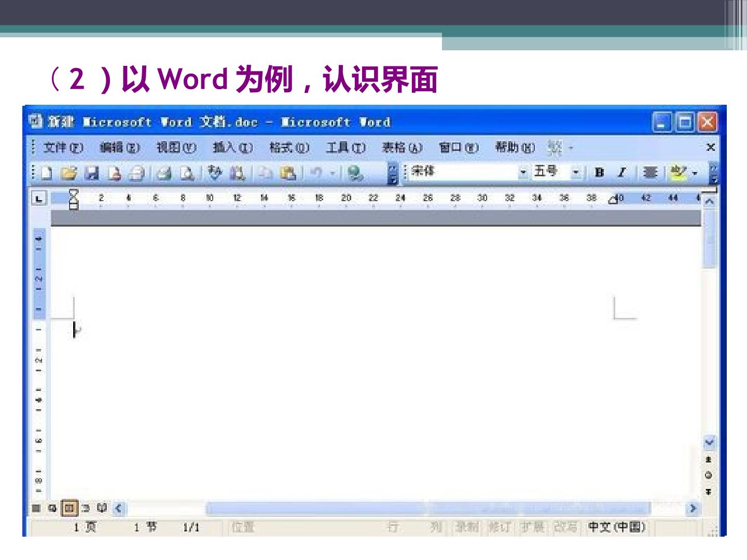Screen dimensions: 747x560
Task: Open the highlight color dropdown arrow
Action: pos(694,173)
